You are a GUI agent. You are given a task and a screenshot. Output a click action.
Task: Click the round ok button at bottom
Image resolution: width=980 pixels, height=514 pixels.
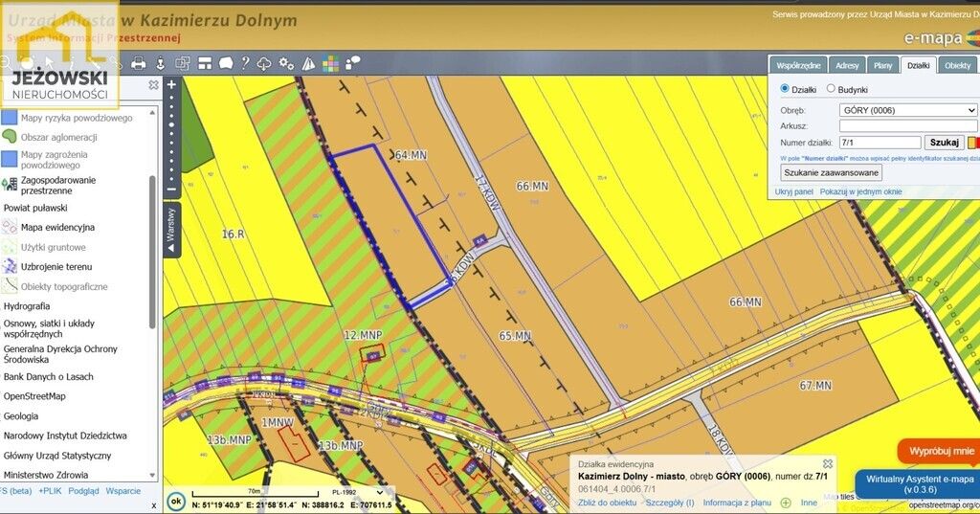pyautogui.click(x=176, y=501)
